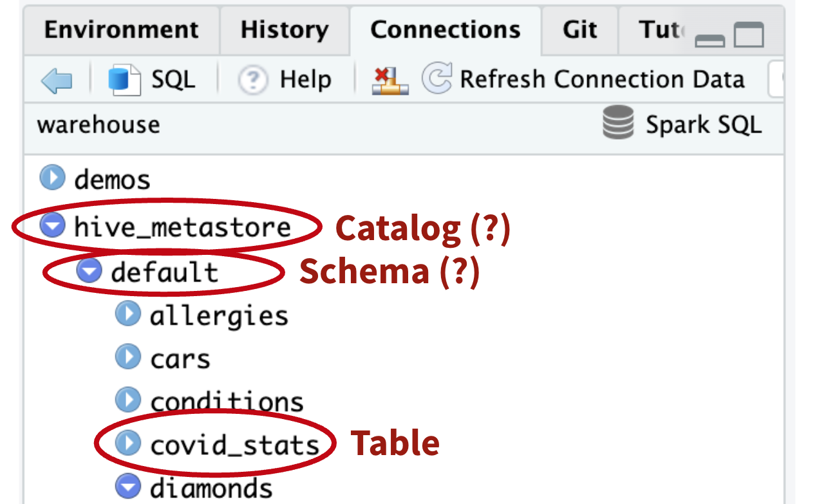
Task: Expand the demos catalog
Action: [52, 178]
